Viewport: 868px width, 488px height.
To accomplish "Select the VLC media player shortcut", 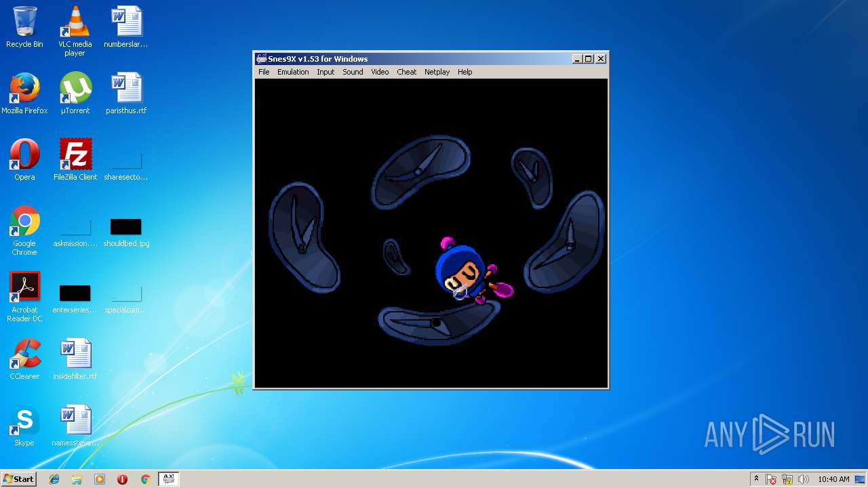I will click(x=75, y=31).
